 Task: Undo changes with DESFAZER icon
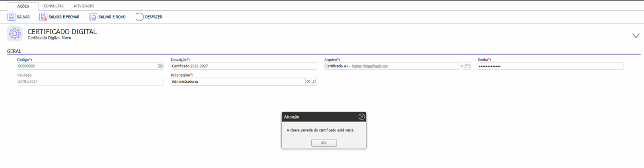(x=139, y=17)
